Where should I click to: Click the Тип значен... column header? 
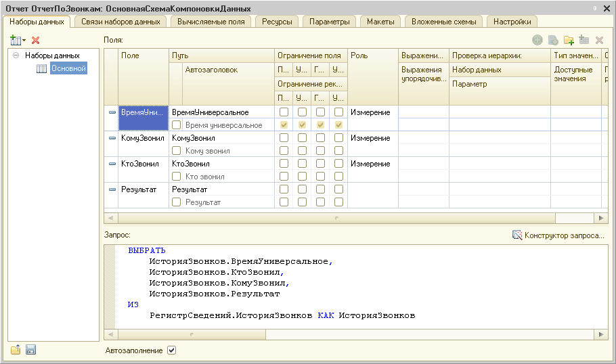click(x=576, y=55)
